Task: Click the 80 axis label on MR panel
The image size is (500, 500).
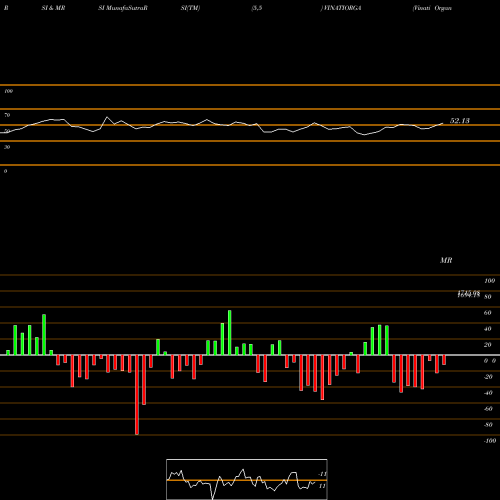Action: 488,297
